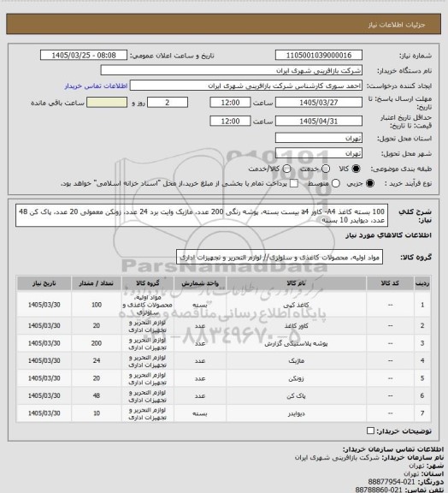The height and width of the screenshot is (493, 448).
Task: Click the کد کالا column header
Action: pos(390,283)
